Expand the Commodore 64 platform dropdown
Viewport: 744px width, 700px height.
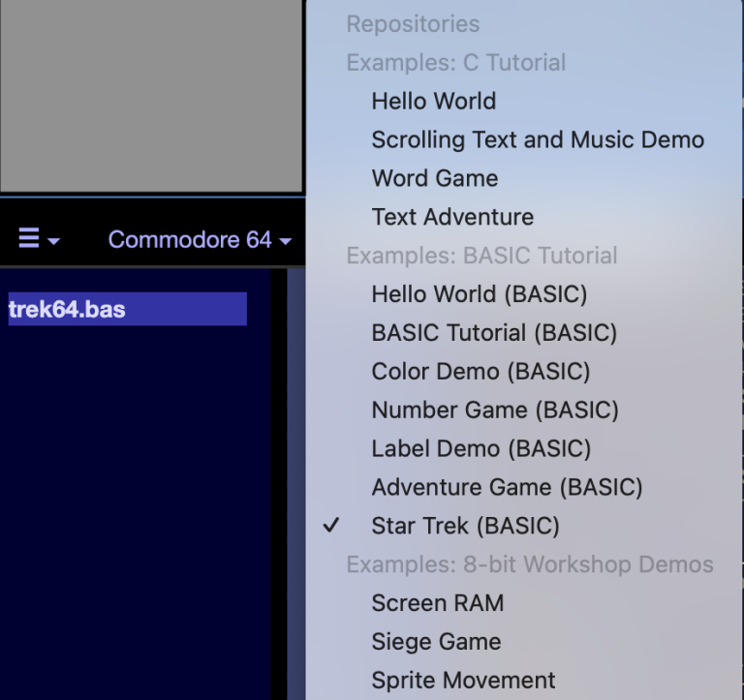pos(200,239)
